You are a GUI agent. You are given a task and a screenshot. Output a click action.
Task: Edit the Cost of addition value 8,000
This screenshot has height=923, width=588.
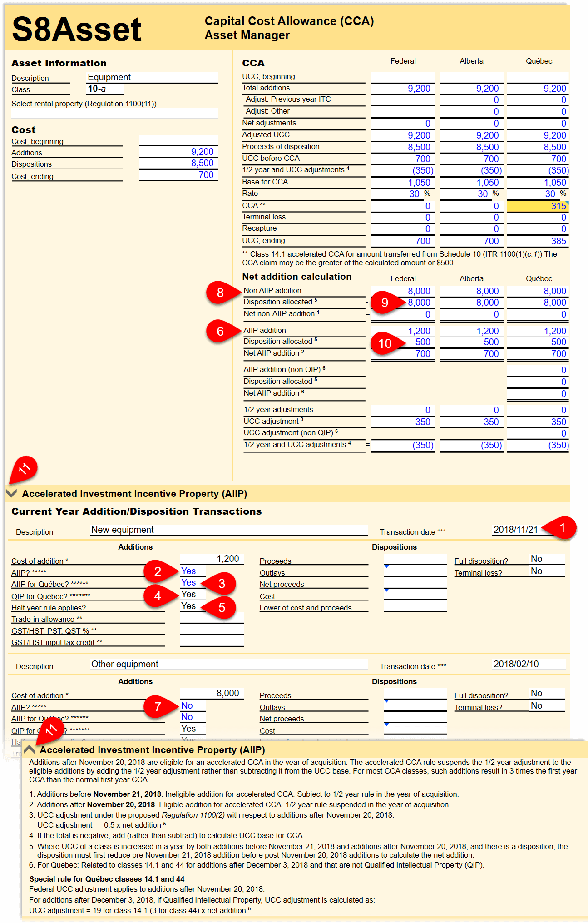point(212,694)
